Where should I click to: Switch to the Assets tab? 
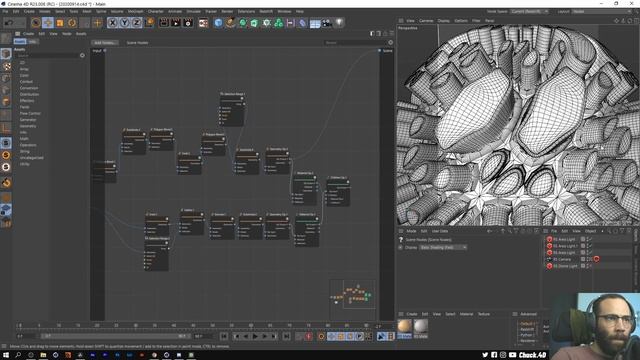(20, 42)
